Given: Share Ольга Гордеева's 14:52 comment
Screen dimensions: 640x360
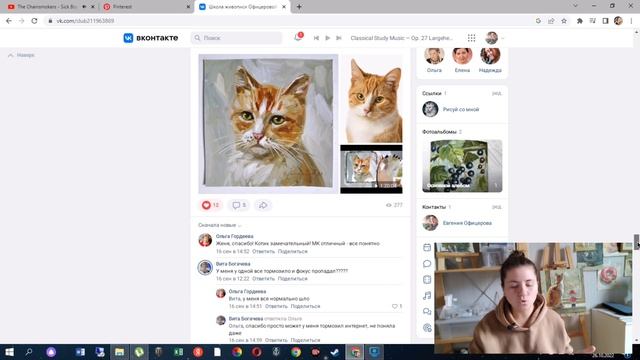Looking at the screenshot, I should [292, 251].
